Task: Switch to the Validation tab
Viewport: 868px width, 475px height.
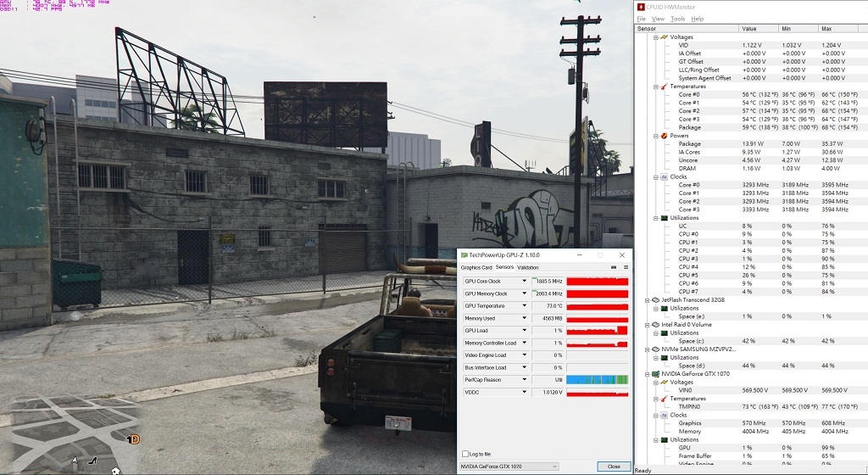Action: (527, 267)
